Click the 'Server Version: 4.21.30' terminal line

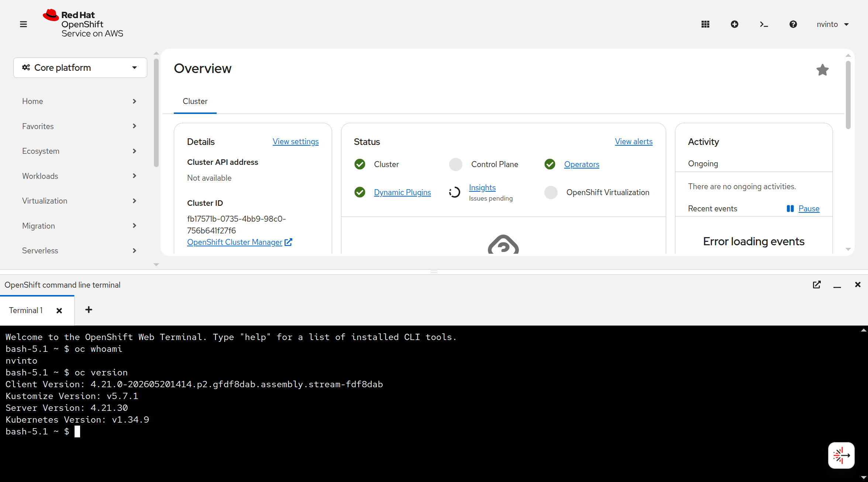click(67, 408)
